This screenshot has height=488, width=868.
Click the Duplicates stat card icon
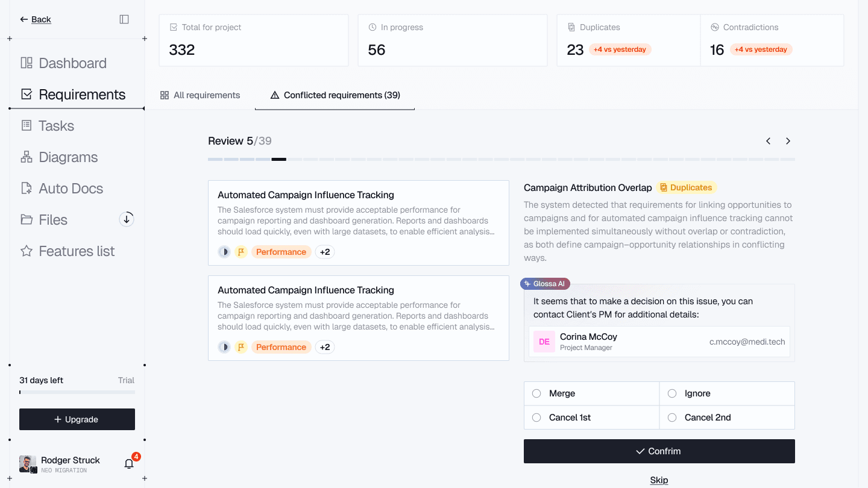click(570, 27)
